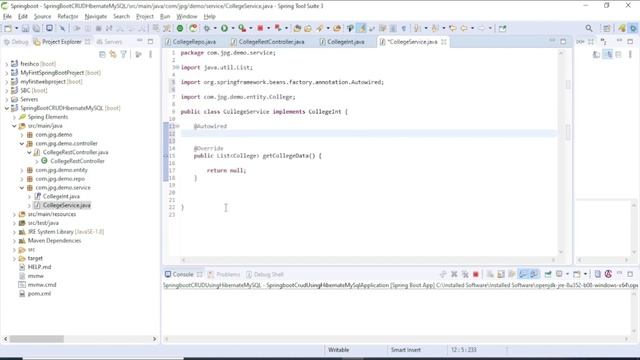
Task: Maximize the editor area
Action: click(x=563, y=41)
